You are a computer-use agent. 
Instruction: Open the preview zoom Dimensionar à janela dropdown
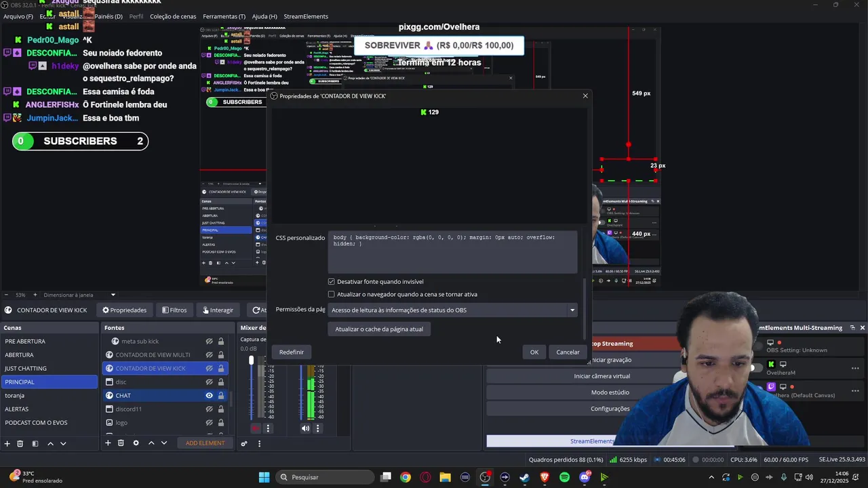coord(79,295)
